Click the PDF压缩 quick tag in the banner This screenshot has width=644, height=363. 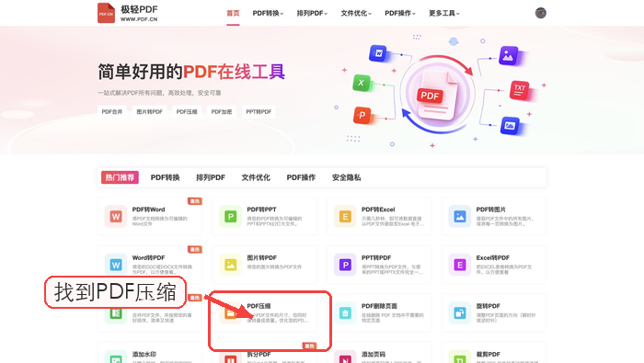coord(187,111)
